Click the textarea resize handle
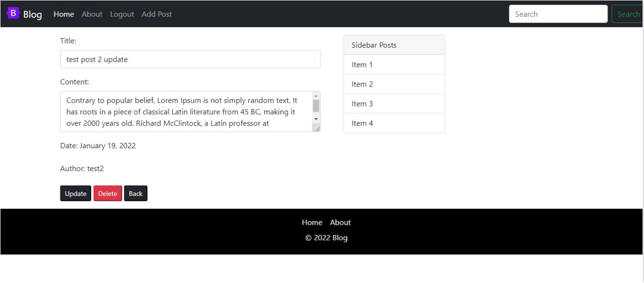The image size is (644, 283). [316, 128]
